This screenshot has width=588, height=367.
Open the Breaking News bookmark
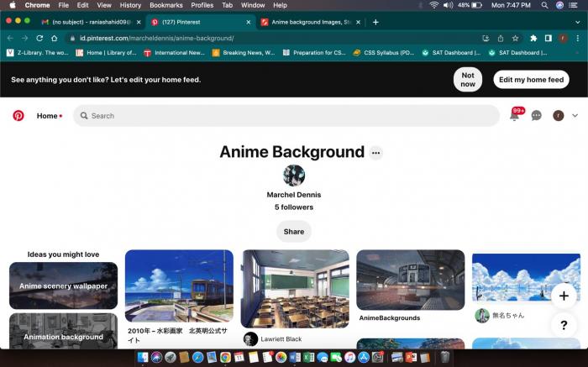244,53
